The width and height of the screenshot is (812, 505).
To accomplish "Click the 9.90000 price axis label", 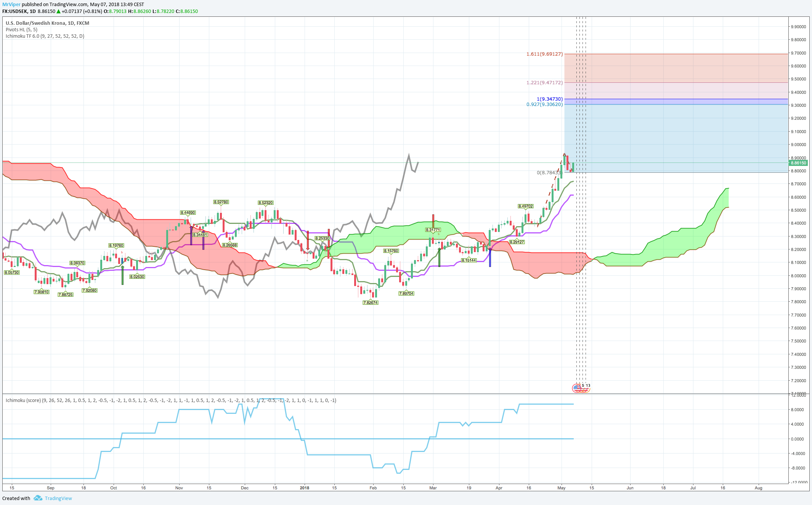I will 798,27.
